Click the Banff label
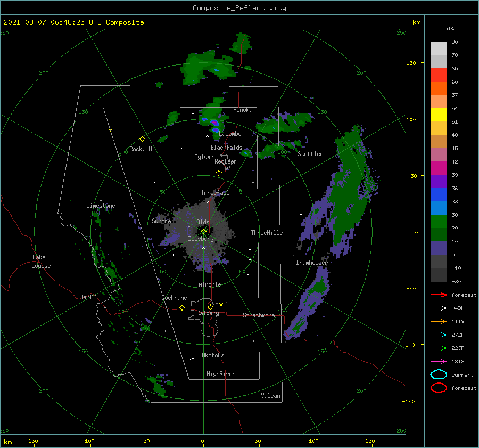 (88, 297)
